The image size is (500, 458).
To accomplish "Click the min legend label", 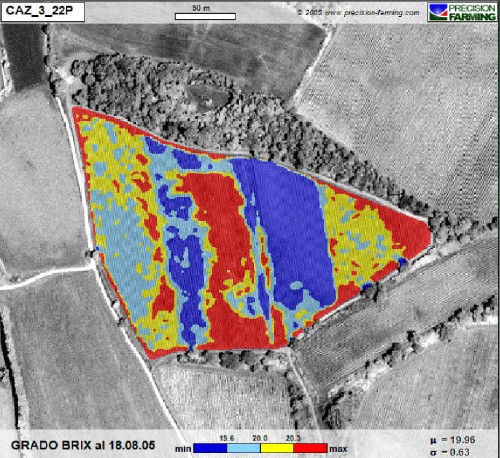I will coord(183,449).
